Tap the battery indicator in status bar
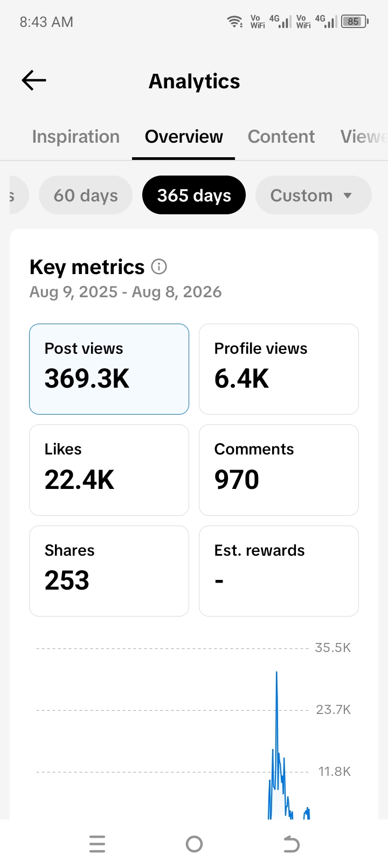The image size is (388, 868). [x=355, y=22]
